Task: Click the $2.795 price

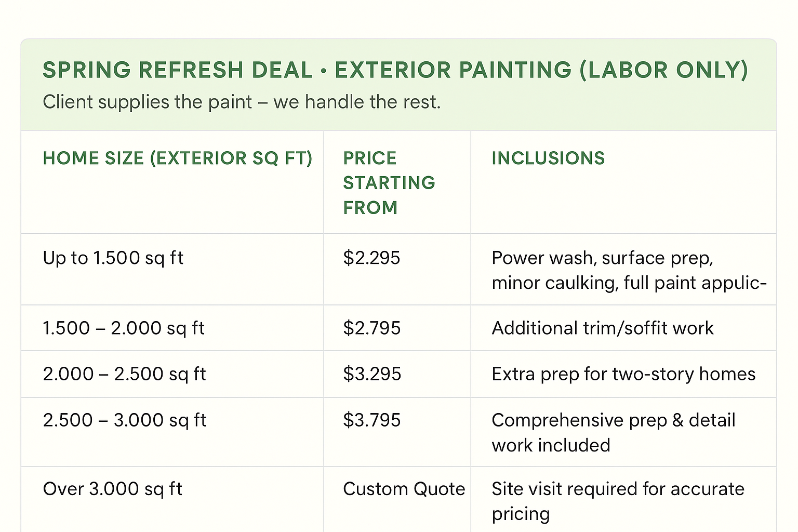Action: (372, 328)
